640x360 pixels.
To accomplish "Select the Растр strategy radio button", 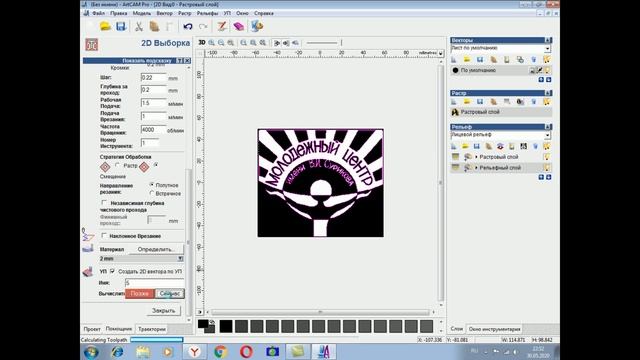I will (118, 165).
